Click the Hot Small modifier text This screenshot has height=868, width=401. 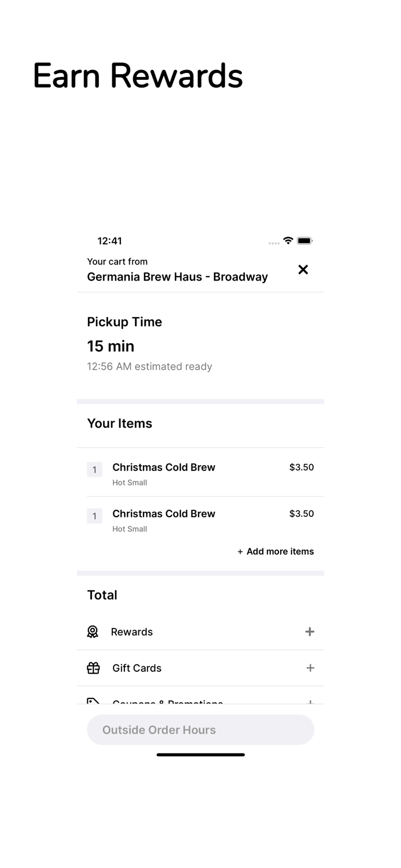130,482
